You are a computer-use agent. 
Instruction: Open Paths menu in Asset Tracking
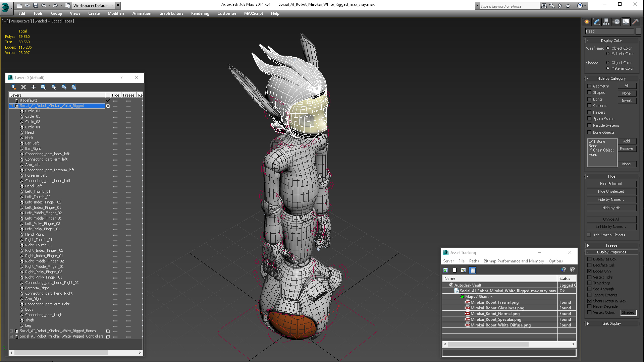[x=474, y=261]
